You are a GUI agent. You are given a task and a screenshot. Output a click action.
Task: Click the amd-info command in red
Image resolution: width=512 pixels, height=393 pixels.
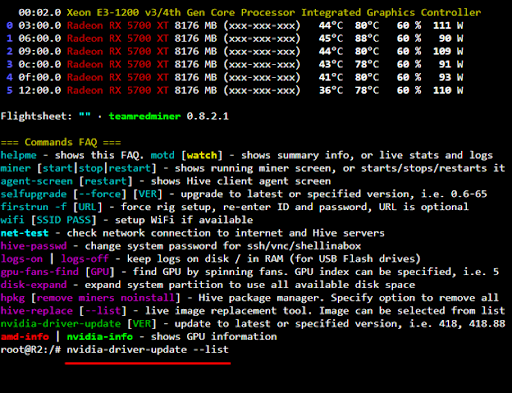click(x=24, y=337)
